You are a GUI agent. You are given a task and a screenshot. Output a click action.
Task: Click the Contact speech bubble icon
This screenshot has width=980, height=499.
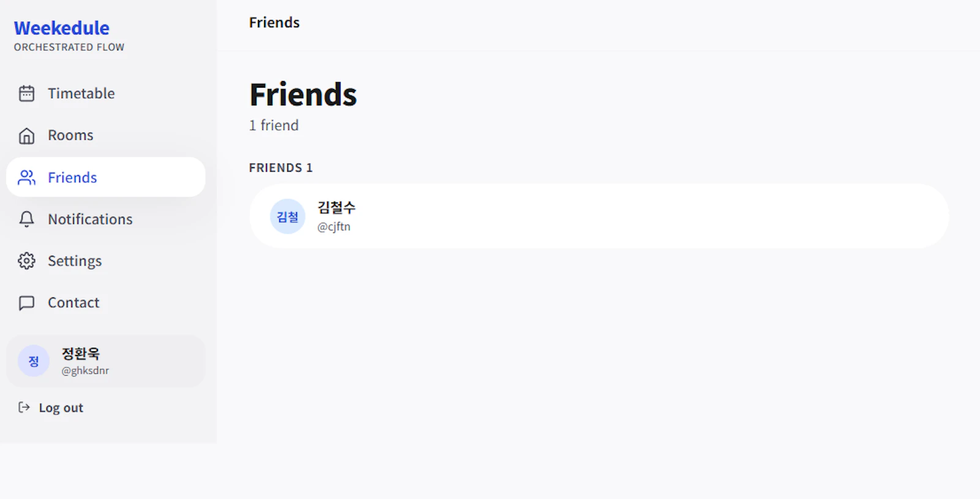26,303
